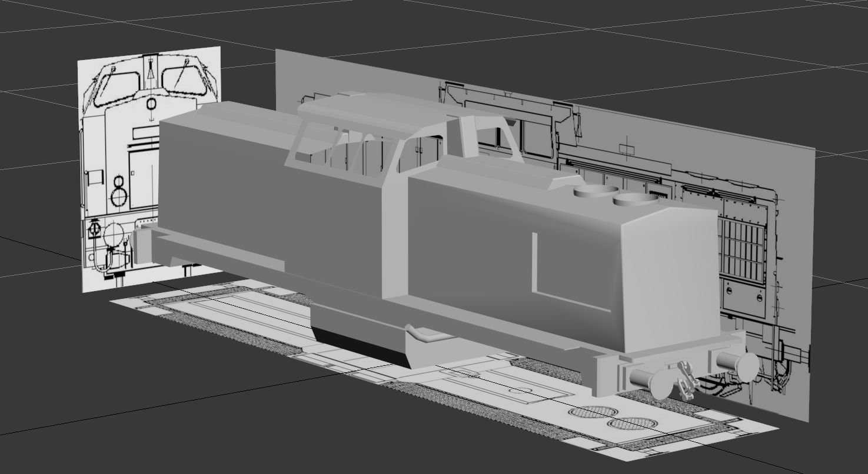This screenshot has width=868, height=474.
Task: Select the left exhaust cylinder on hood
Action: (x=594, y=191)
